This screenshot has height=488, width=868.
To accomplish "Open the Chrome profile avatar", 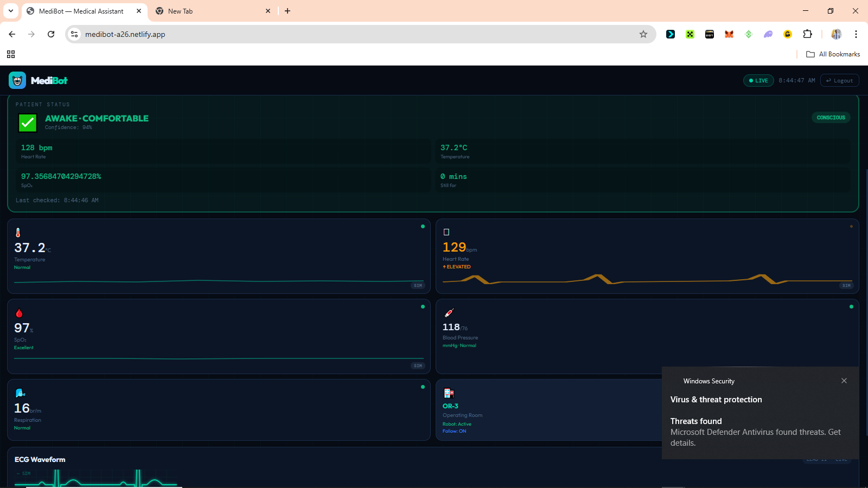I will [x=837, y=34].
